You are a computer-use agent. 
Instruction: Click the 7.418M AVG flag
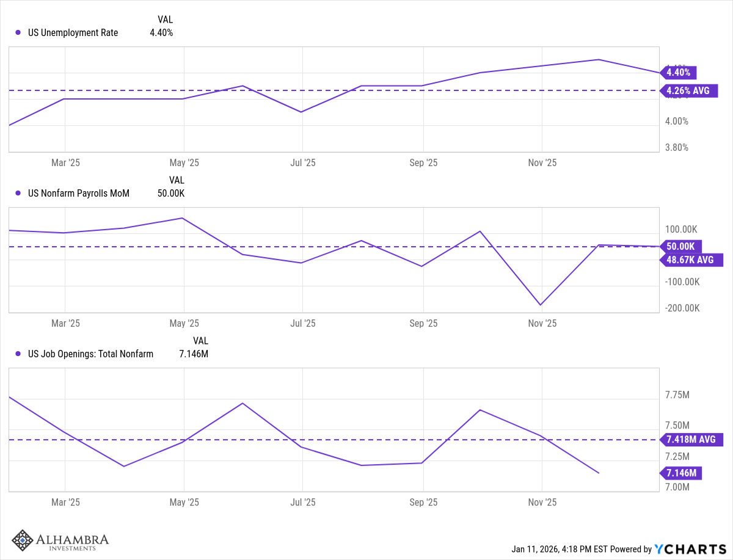click(x=690, y=440)
